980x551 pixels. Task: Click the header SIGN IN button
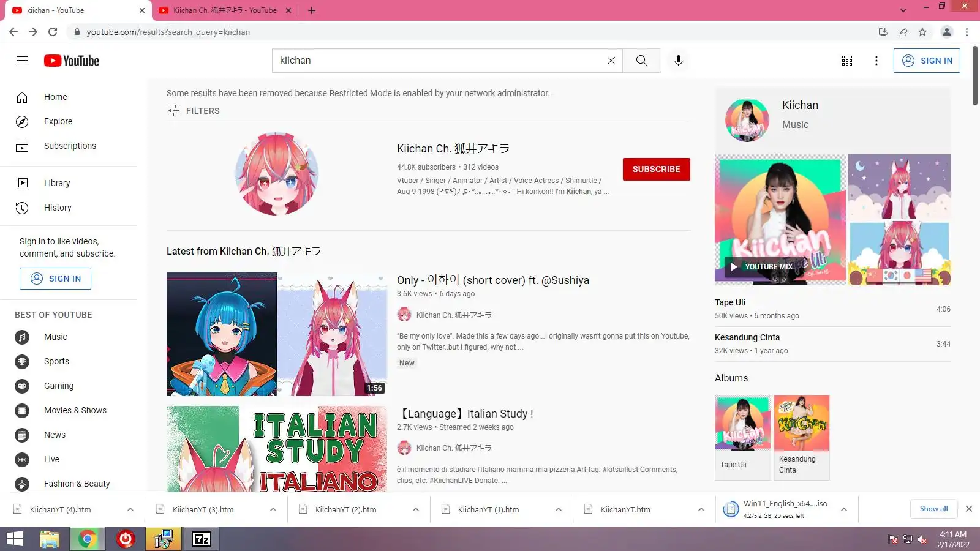(x=927, y=61)
